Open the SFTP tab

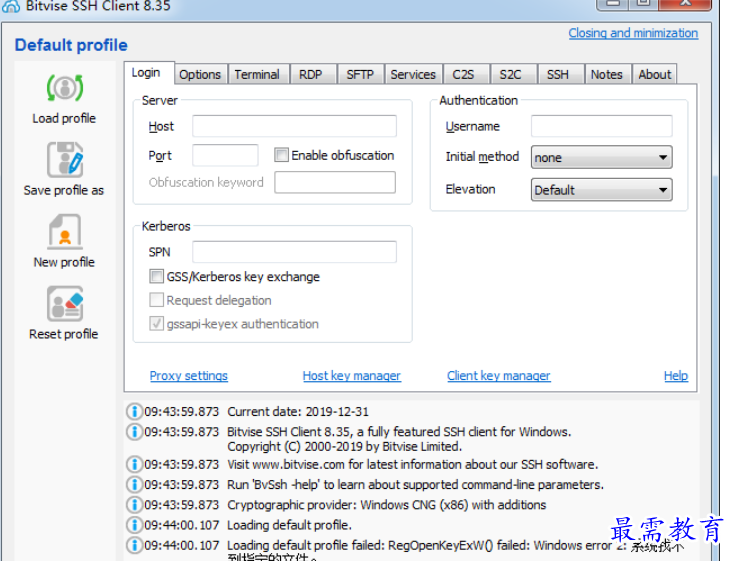click(x=360, y=74)
